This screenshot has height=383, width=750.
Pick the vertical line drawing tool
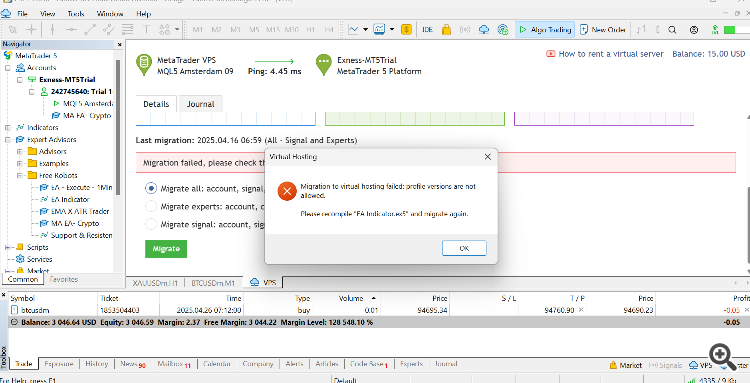click(52, 30)
